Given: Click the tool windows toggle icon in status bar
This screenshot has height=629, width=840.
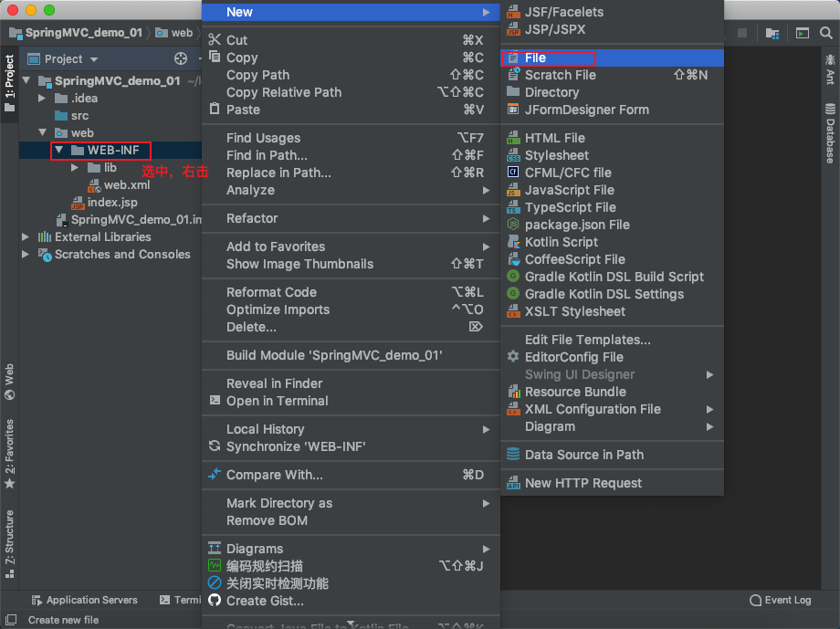Looking at the screenshot, I should coord(11,619).
